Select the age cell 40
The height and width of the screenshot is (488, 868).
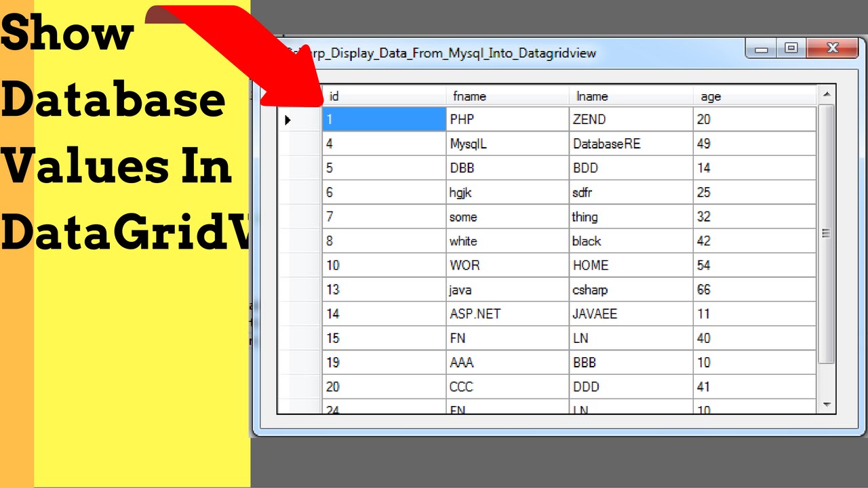coord(755,338)
